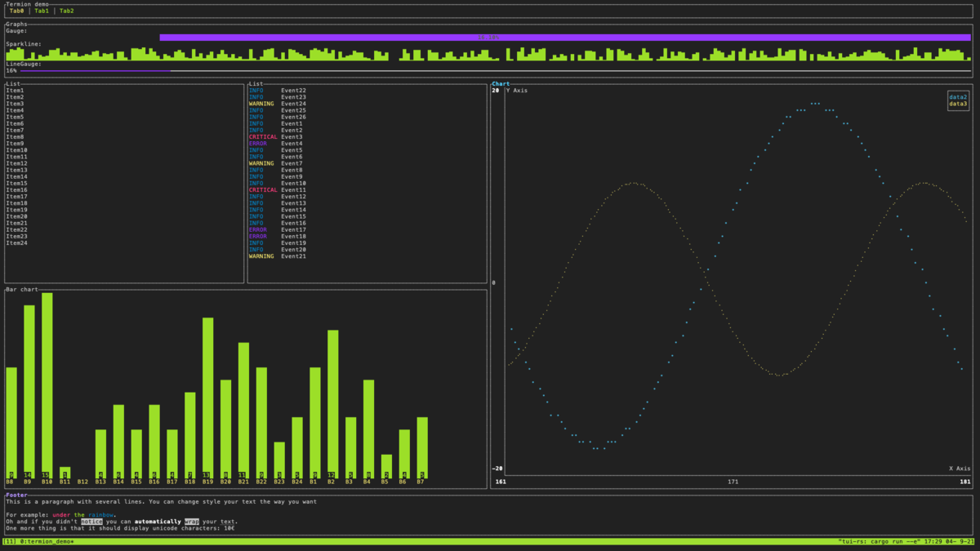This screenshot has width=980, height=551.
Task: Select Item12 in the left list
Action: 16,162
